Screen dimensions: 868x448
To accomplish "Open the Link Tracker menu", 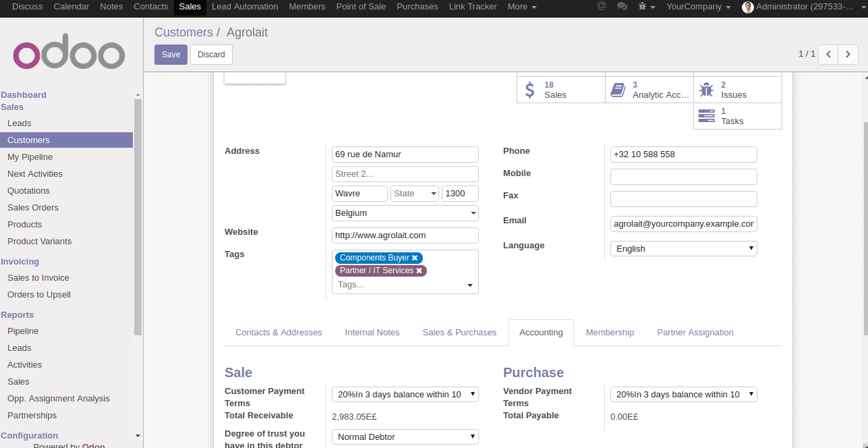I will point(473,7).
